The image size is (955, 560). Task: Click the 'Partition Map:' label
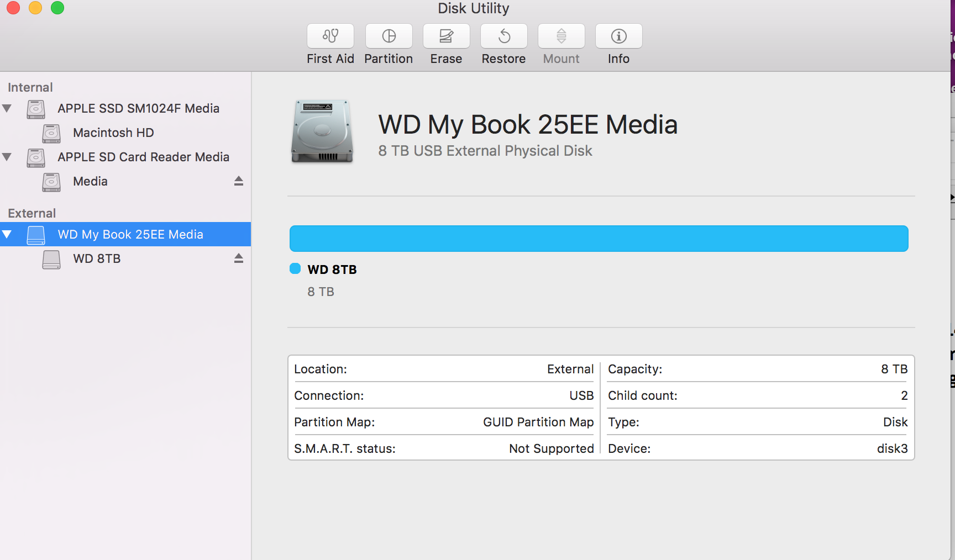(334, 422)
